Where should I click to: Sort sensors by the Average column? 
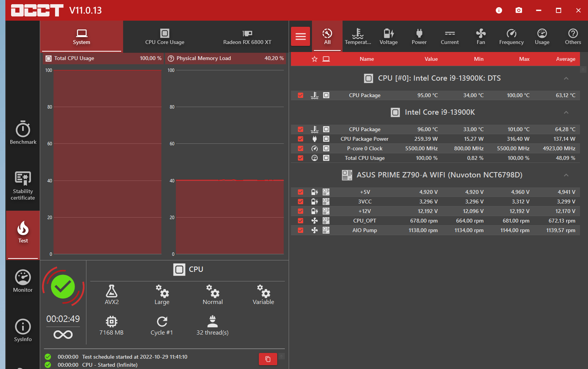(x=566, y=59)
